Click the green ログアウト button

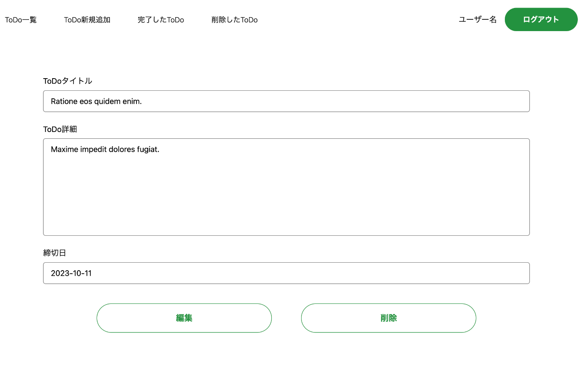[541, 19]
